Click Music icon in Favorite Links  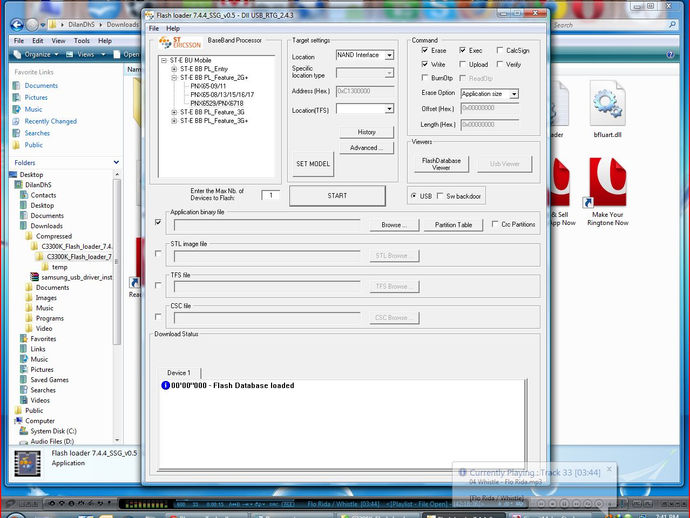coord(17,109)
